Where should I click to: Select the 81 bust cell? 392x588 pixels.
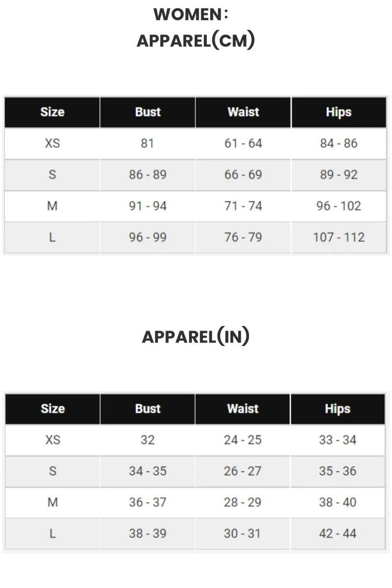click(147, 144)
